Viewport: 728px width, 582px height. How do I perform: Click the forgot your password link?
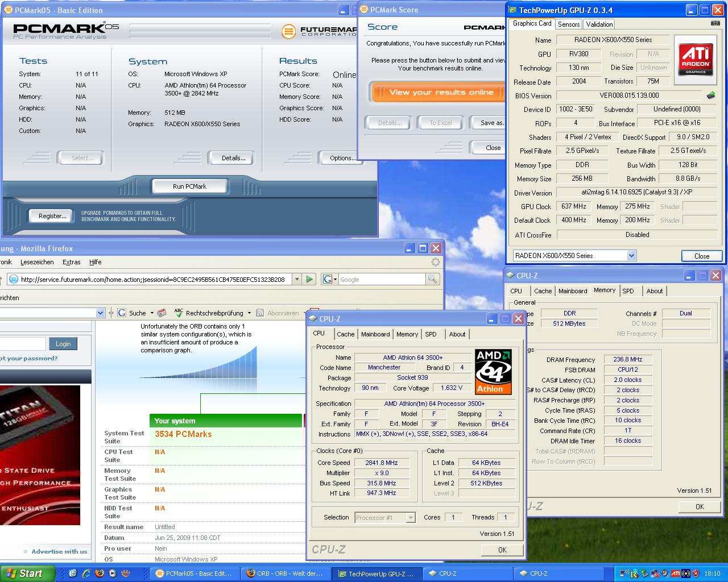tap(28, 358)
